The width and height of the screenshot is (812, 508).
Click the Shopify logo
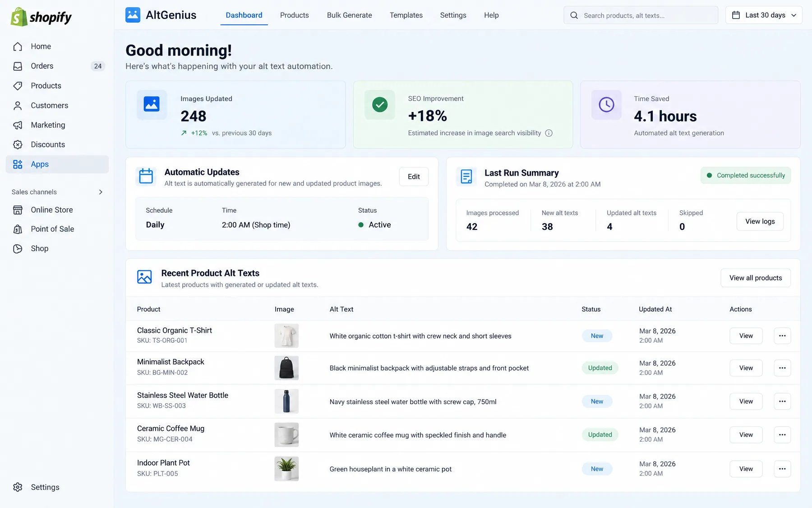41,17
